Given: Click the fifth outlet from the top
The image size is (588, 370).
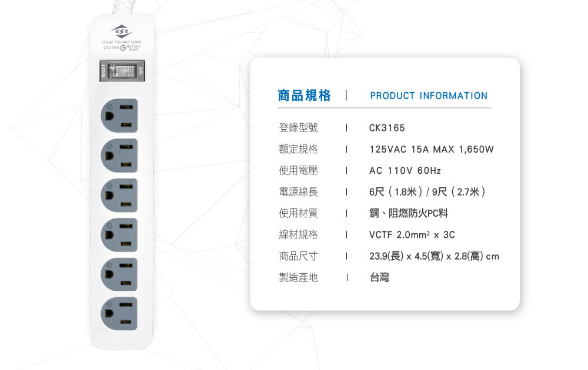Looking at the screenshot, I should [119, 274].
